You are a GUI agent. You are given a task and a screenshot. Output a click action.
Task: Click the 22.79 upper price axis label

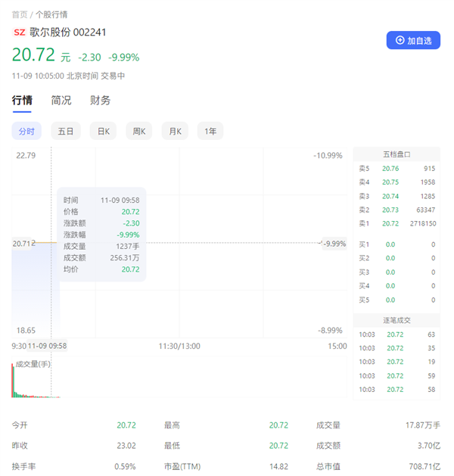click(26, 155)
